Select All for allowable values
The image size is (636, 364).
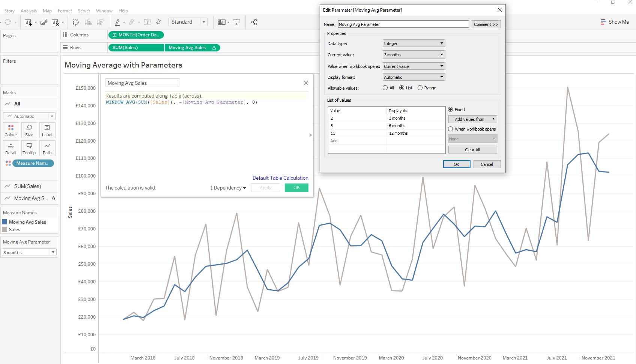click(x=385, y=87)
